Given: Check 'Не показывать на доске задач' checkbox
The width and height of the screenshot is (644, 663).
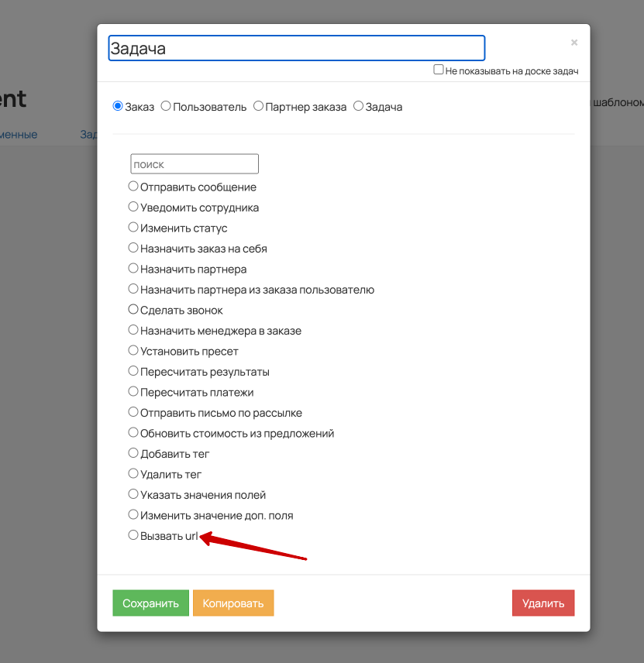Looking at the screenshot, I should click(439, 70).
